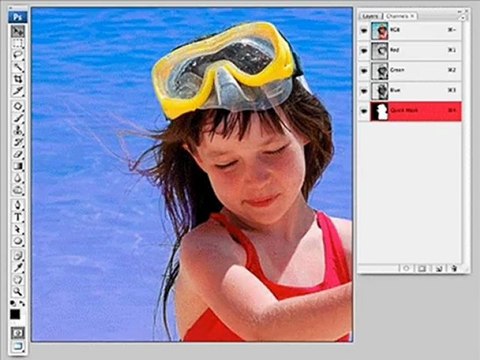This screenshot has width=480, height=360.
Task: Click the Blue channel thumbnail
Action: click(380, 91)
